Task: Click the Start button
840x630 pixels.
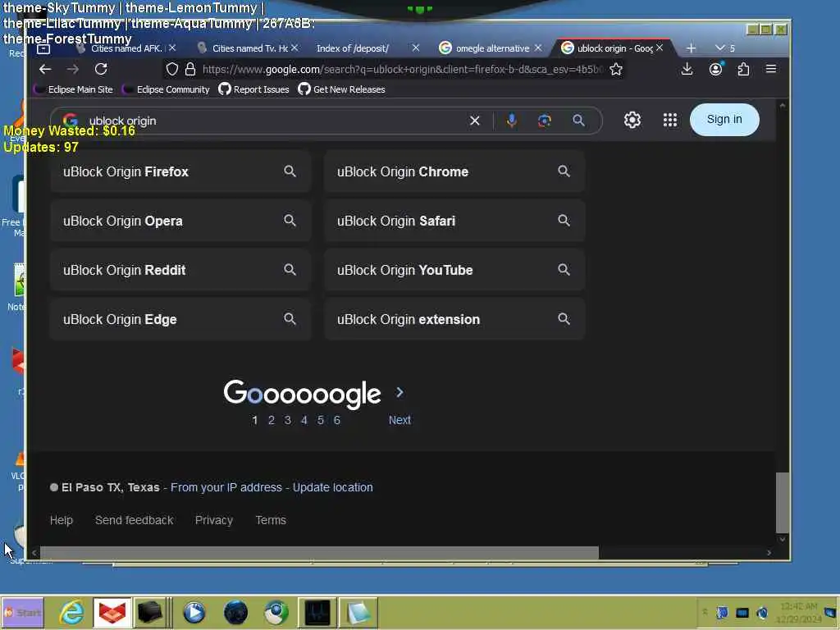Action: (x=22, y=612)
